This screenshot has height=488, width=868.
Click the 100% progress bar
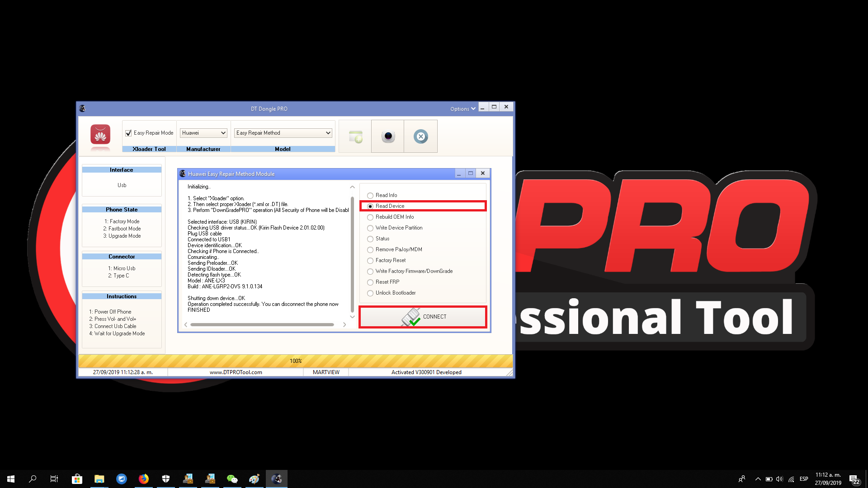(x=296, y=361)
